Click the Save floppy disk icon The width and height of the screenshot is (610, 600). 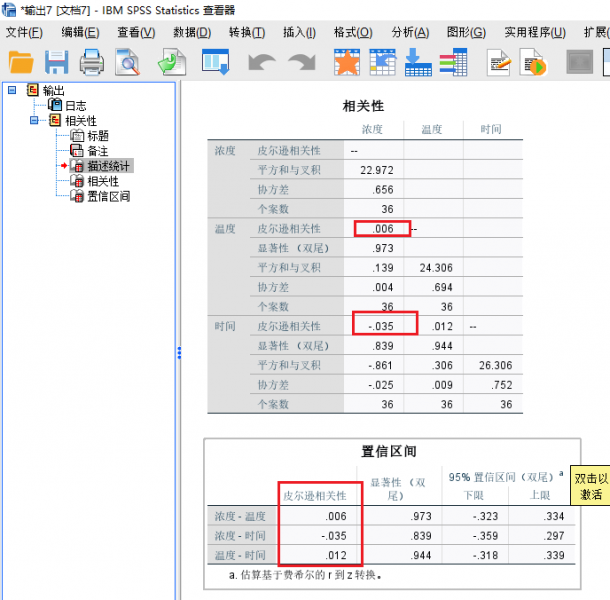point(56,62)
